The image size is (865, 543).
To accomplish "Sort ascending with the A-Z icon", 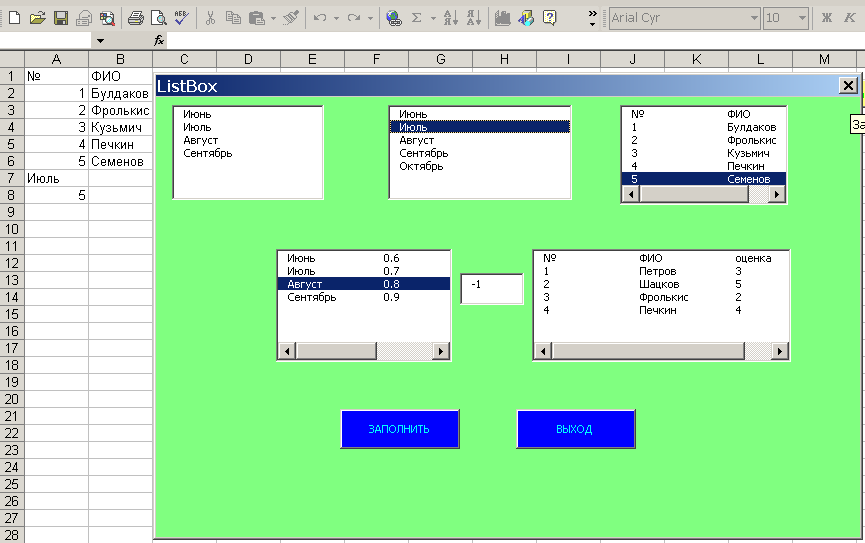I will (451, 18).
